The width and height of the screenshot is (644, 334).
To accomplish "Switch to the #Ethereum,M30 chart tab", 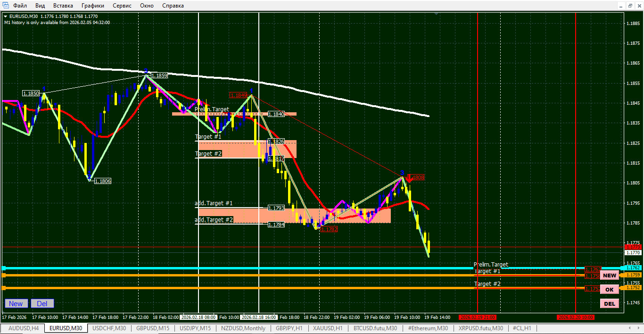I will point(428,328).
